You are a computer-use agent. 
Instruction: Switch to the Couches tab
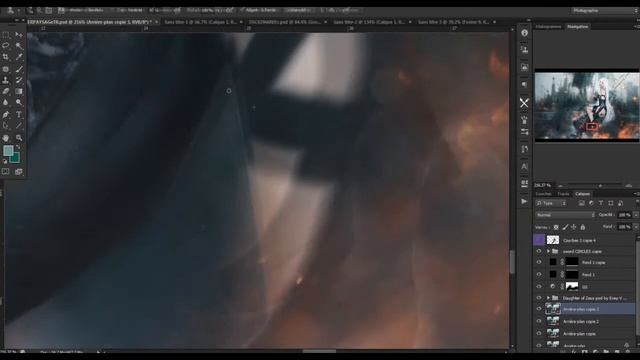[x=543, y=194]
